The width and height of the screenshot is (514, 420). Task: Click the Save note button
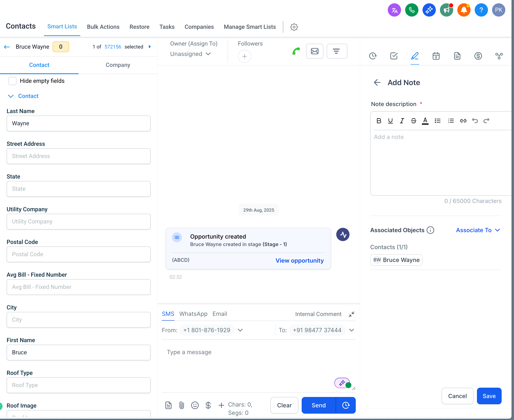489,396
